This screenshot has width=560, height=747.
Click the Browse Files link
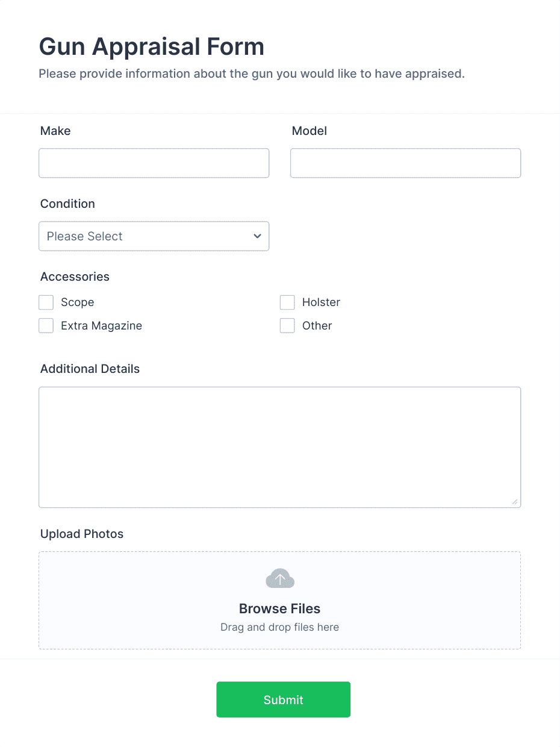pyautogui.click(x=279, y=608)
